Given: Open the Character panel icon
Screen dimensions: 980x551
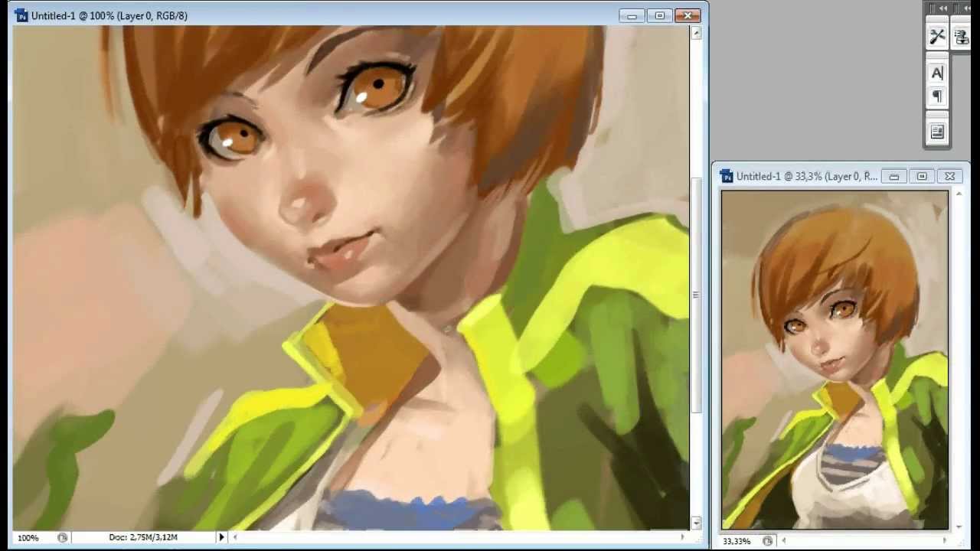Looking at the screenshot, I should [937, 73].
